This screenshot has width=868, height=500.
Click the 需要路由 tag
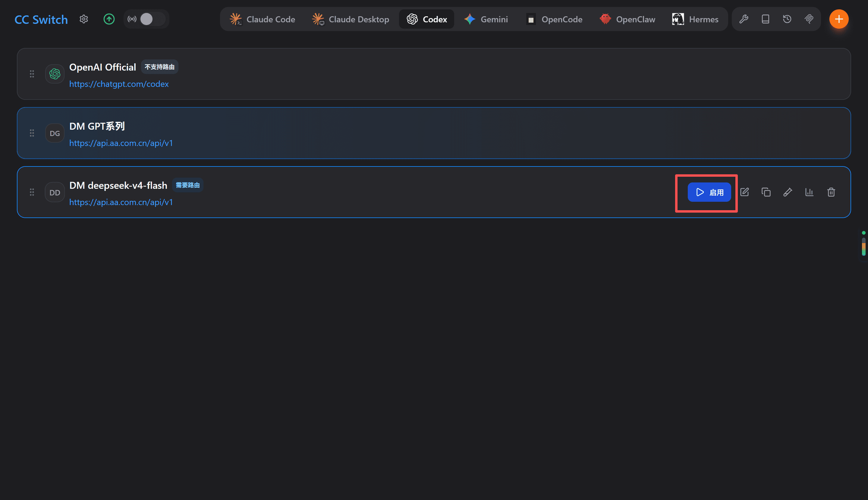click(188, 185)
